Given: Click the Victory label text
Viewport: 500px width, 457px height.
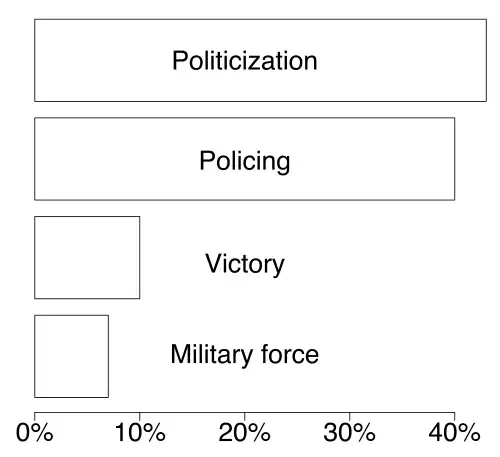Looking at the screenshot, I should 245,264.
